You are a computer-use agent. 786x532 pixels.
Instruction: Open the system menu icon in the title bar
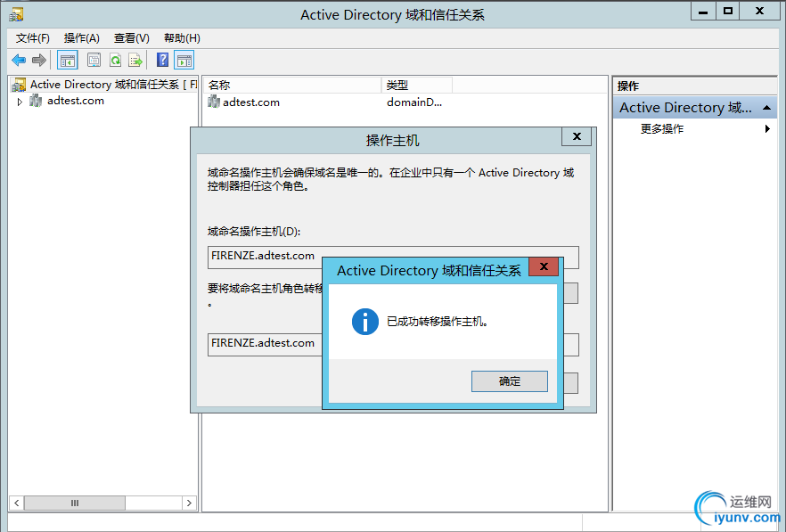pos(16,14)
